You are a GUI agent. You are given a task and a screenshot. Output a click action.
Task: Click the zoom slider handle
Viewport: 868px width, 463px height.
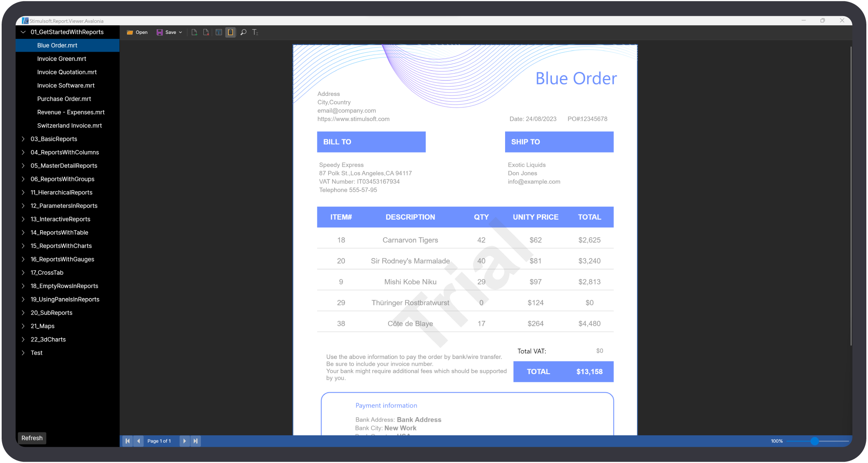point(814,441)
